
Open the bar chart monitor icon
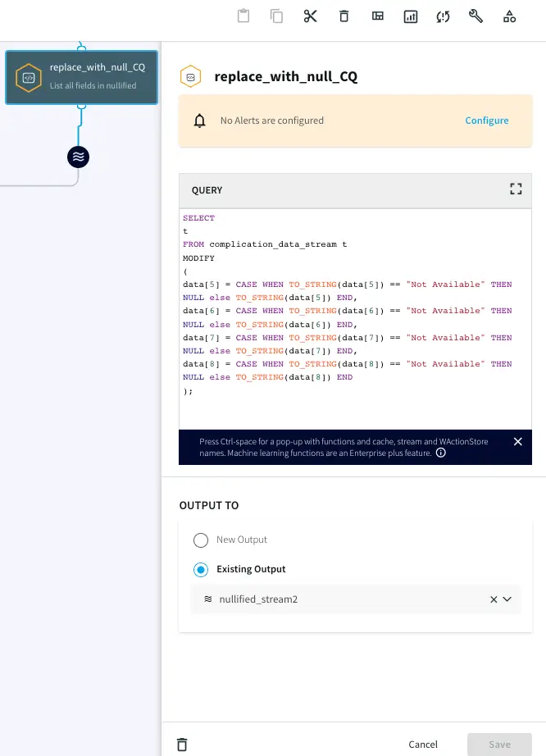tap(410, 16)
